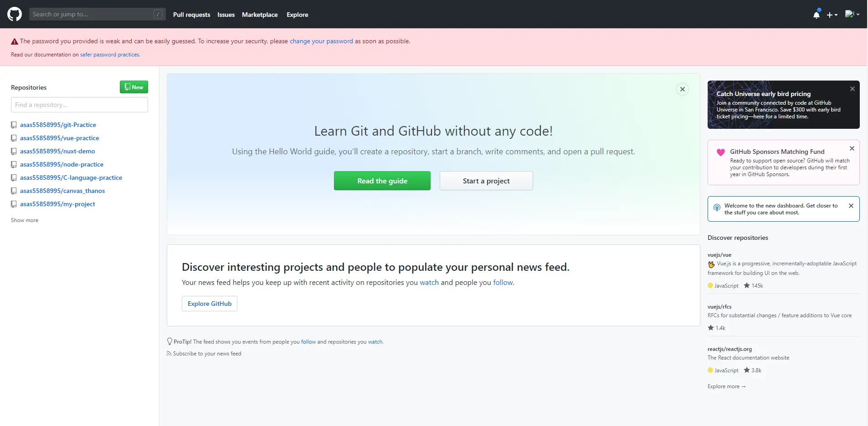
Task: Expand the plus create-new dropdown
Action: [832, 15]
